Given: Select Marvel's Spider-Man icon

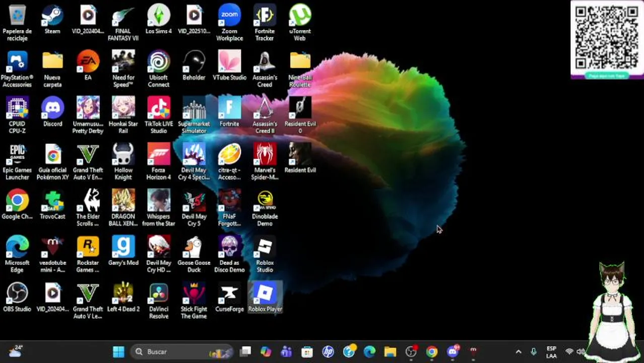Looking at the screenshot, I should [265, 162].
